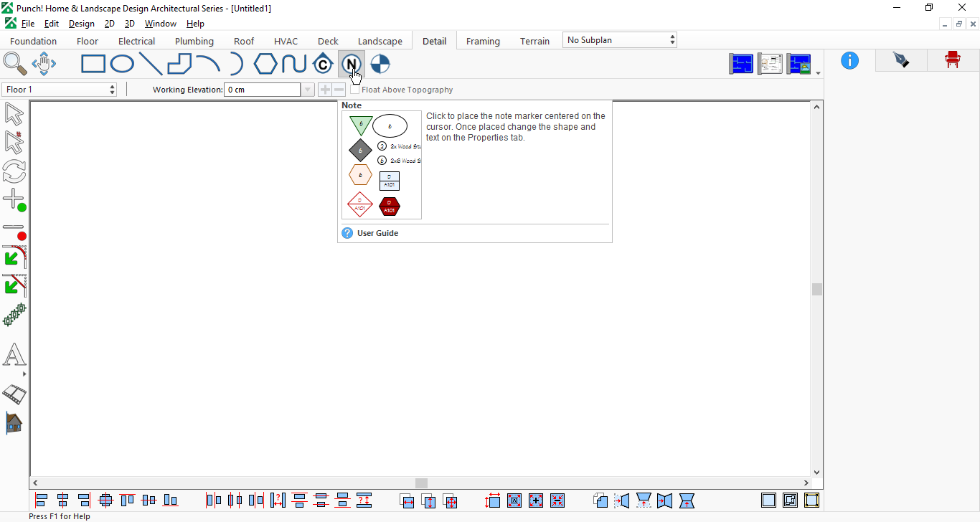Open the Floor 1 dropdown
The height and width of the screenshot is (522, 980).
pos(60,90)
